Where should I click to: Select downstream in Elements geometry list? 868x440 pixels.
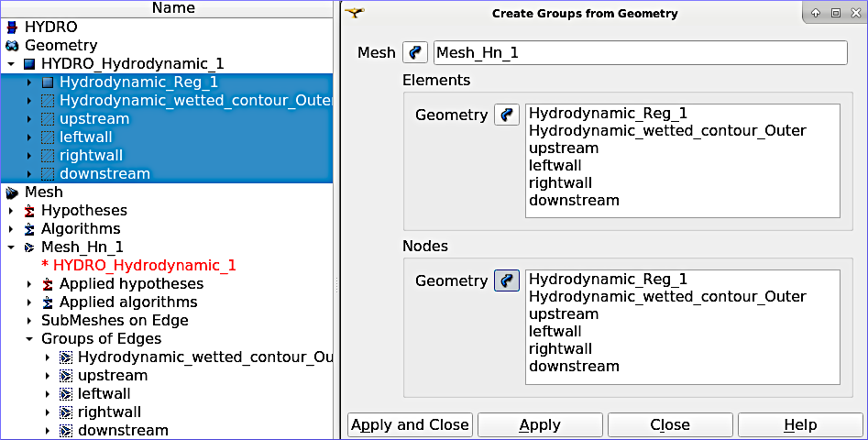coord(574,201)
